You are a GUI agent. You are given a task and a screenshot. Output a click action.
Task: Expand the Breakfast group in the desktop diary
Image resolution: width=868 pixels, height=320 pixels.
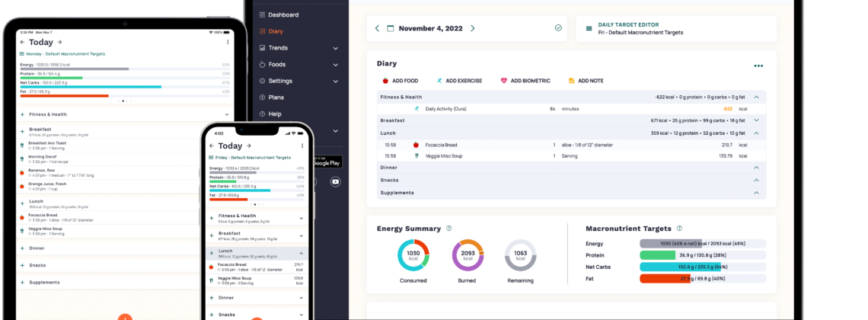pyautogui.click(x=756, y=120)
